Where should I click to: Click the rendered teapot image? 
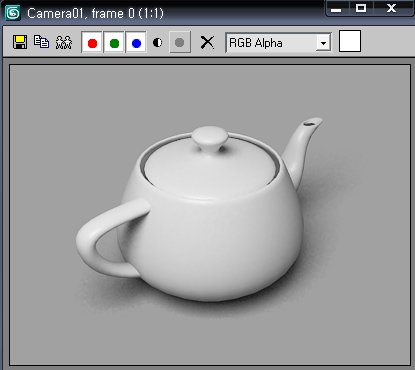(210, 215)
